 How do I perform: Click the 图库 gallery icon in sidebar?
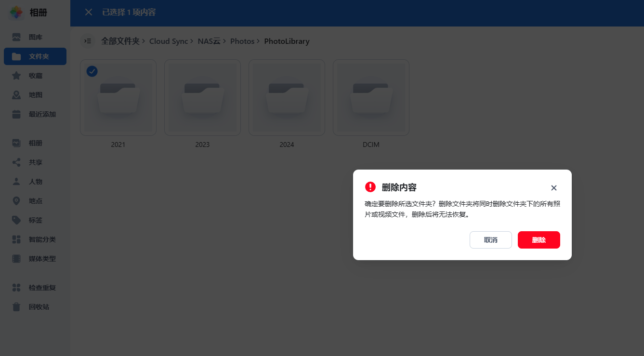click(x=16, y=37)
